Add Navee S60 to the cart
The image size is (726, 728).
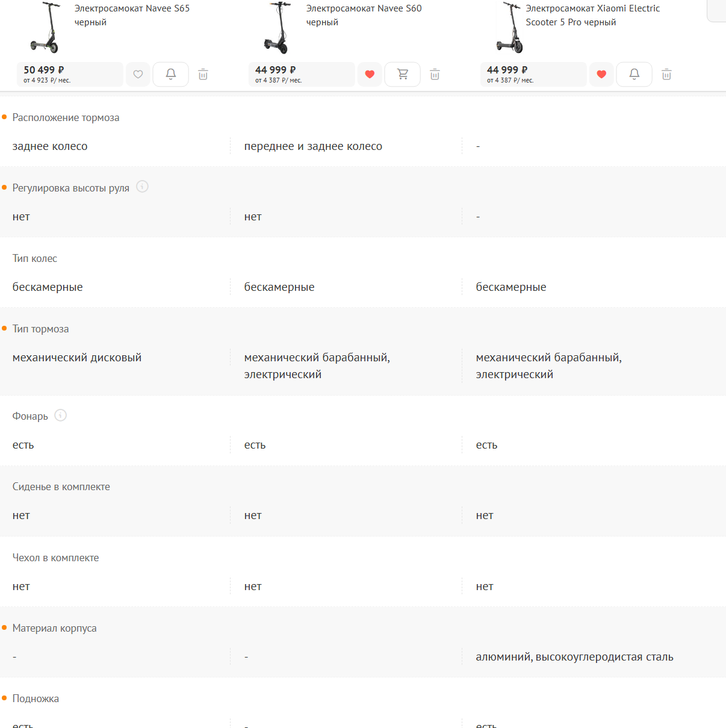pyautogui.click(x=403, y=74)
